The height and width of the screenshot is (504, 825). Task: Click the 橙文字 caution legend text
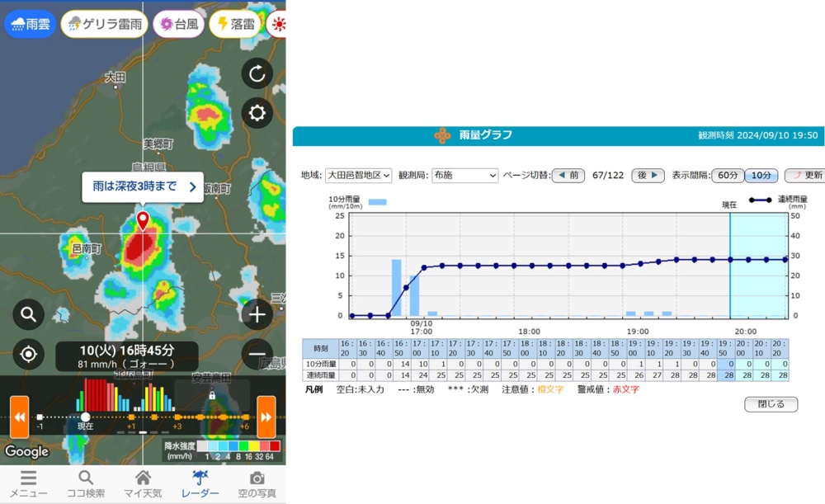[x=550, y=390]
